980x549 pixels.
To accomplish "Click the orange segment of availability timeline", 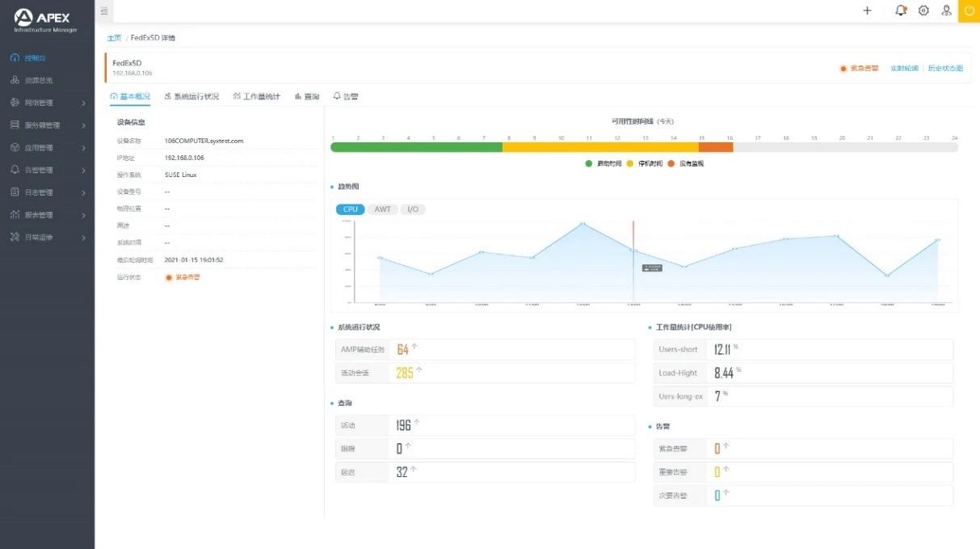I will [x=715, y=147].
